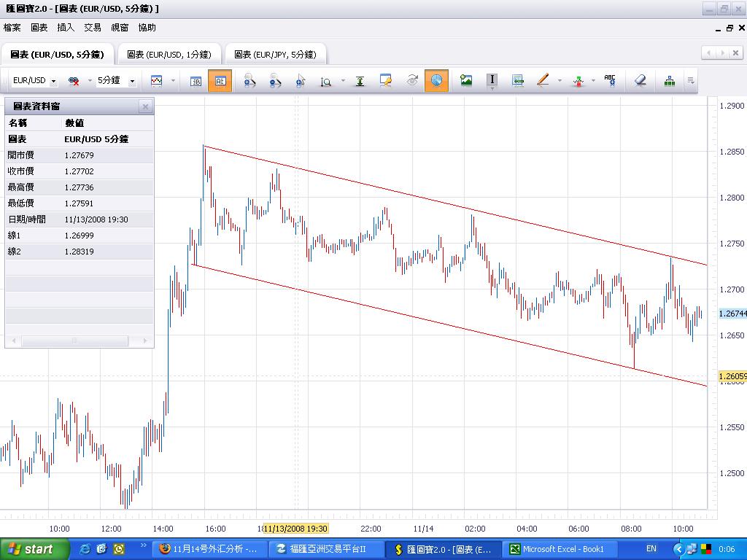Screen dimensions: 747x560
Task: Click the data window scroll right arrow
Action: tap(145, 341)
